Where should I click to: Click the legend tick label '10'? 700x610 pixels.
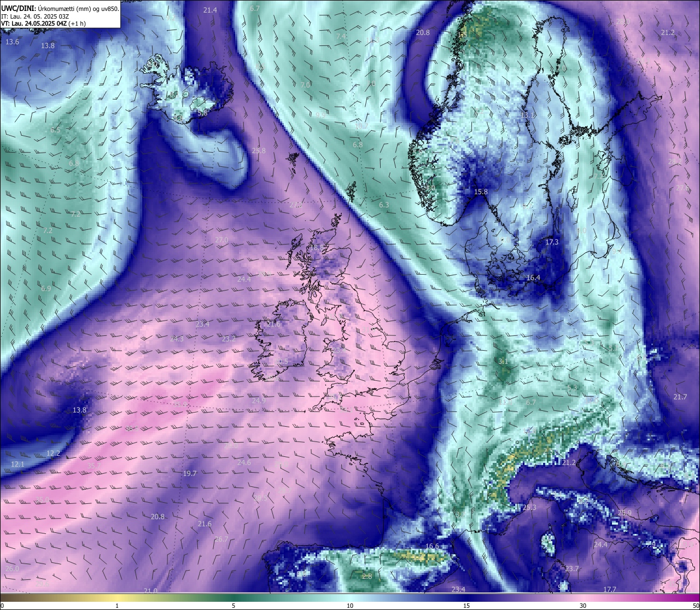(350, 606)
